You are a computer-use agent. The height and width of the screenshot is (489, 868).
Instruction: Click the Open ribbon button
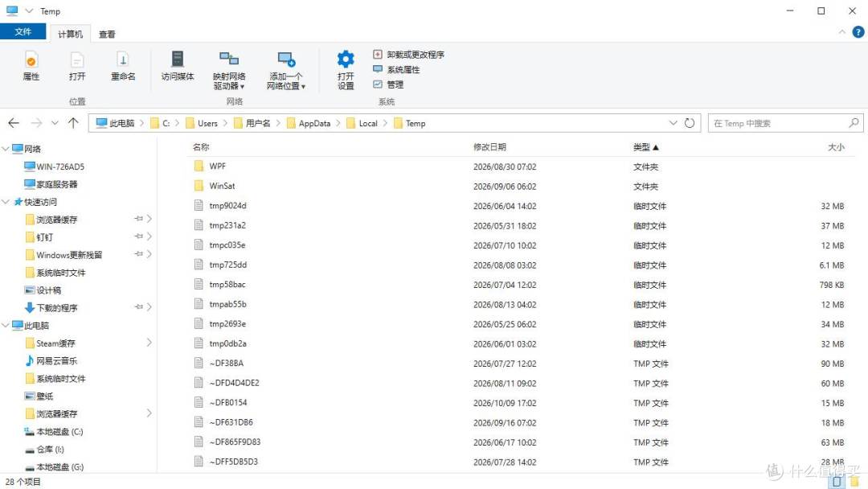(x=77, y=67)
